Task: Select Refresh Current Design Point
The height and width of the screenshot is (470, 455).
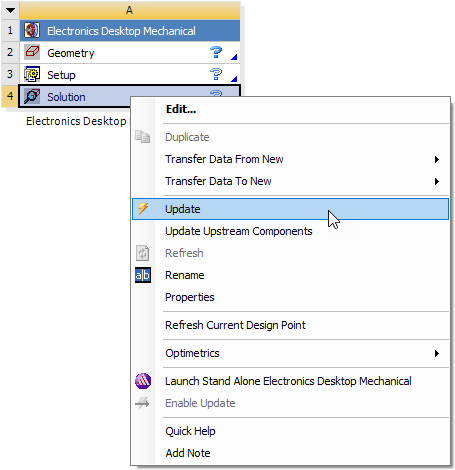Action: click(x=235, y=325)
